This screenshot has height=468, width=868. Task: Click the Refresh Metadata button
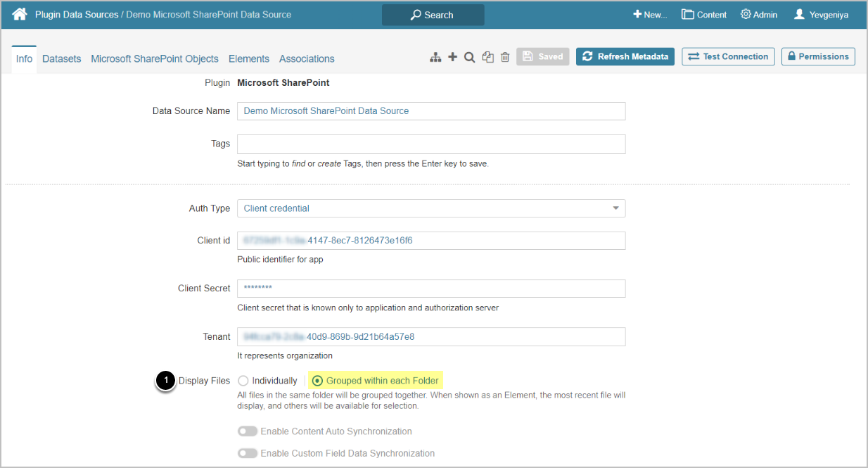(x=625, y=56)
